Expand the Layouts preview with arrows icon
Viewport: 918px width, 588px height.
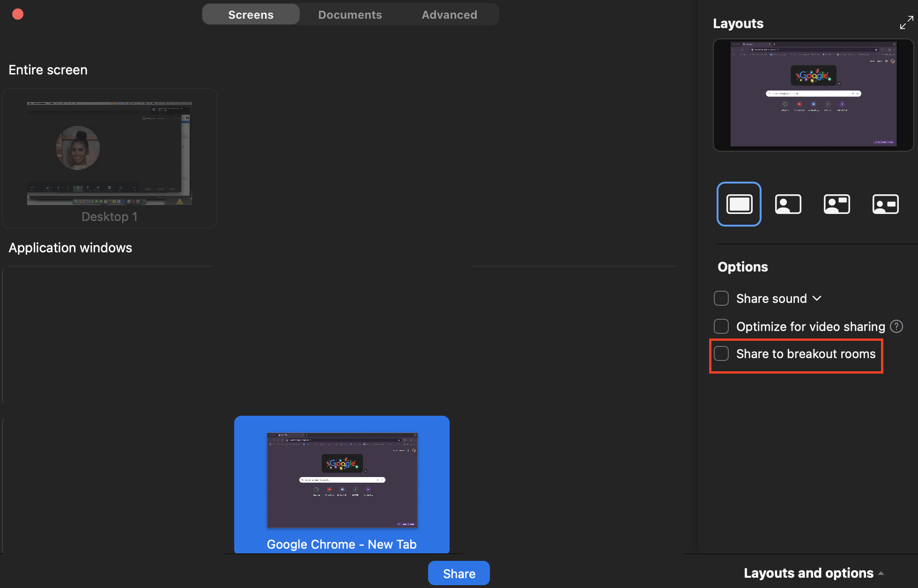906,22
